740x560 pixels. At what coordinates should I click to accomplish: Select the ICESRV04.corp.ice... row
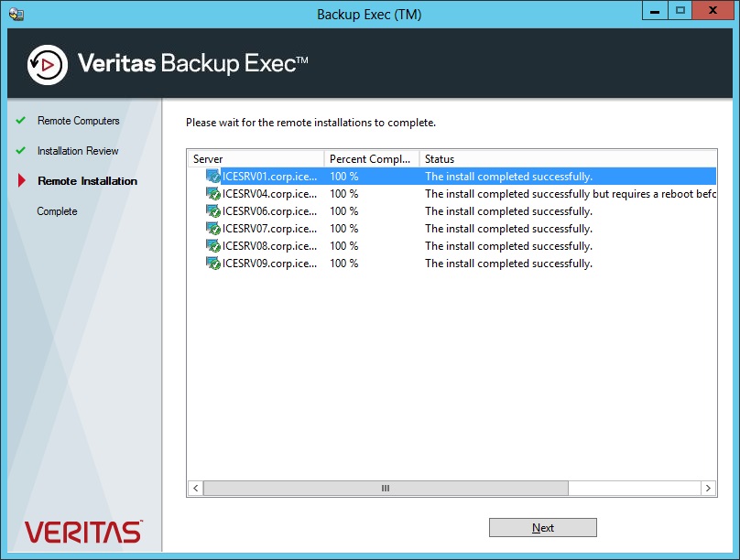(x=452, y=194)
